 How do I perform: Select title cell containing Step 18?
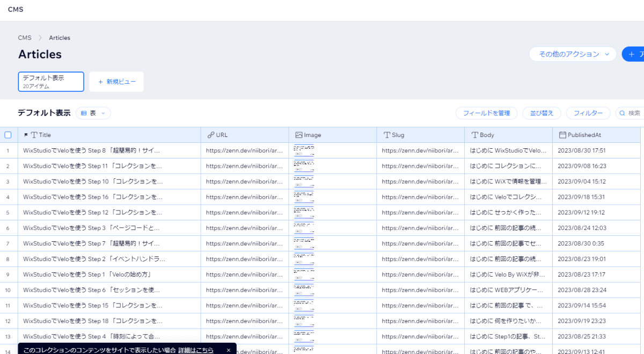pos(109,321)
